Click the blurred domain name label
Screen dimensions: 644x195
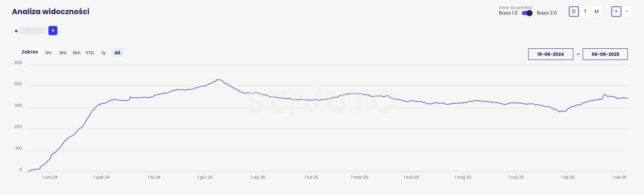(x=32, y=31)
